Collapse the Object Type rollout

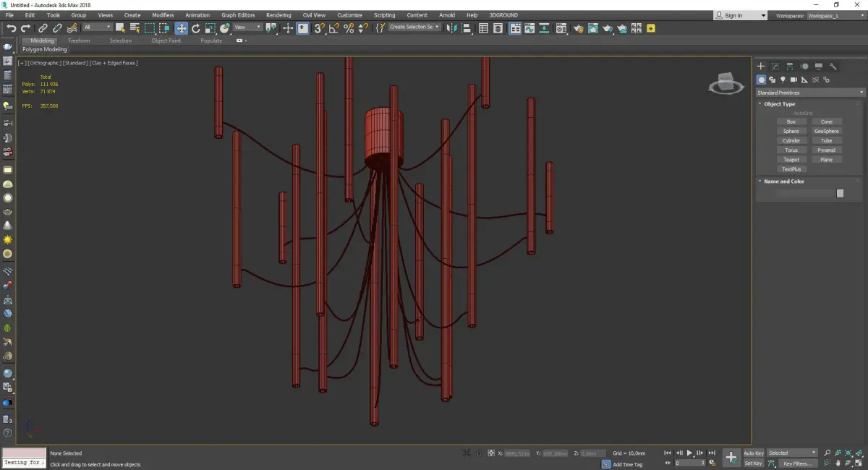coord(779,104)
